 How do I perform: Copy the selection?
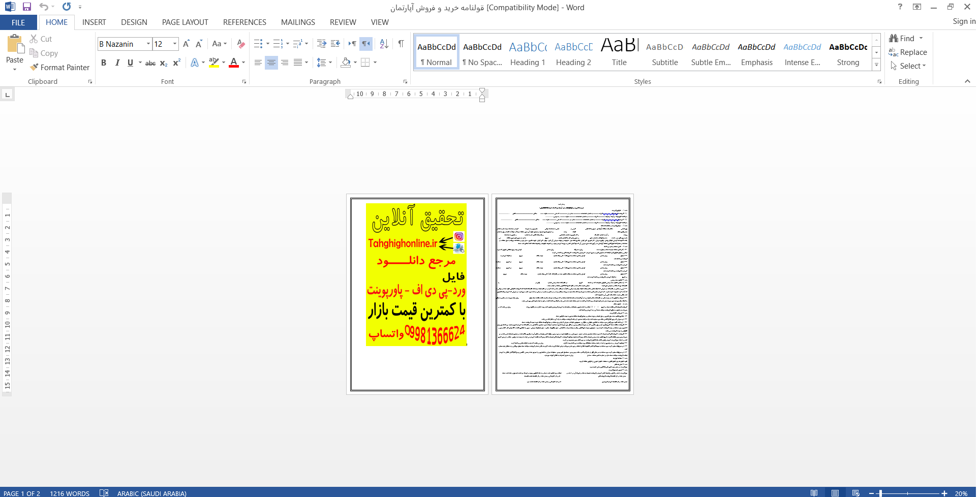point(44,53)
